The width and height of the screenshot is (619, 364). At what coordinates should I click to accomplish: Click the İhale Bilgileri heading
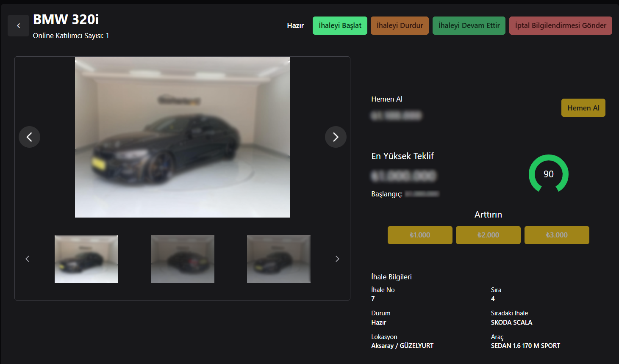point(391,277)
